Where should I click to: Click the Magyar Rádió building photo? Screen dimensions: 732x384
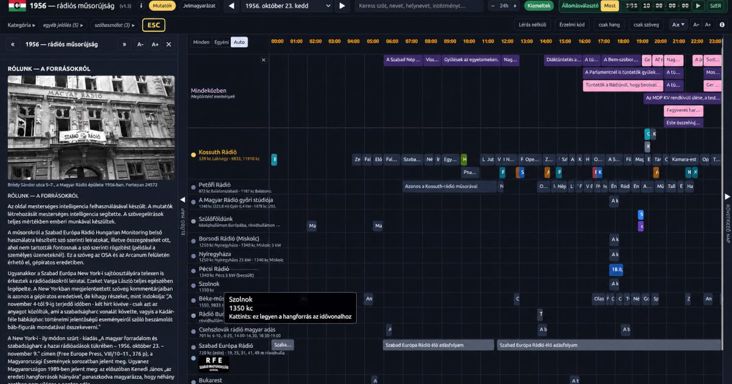coord(92,128)
